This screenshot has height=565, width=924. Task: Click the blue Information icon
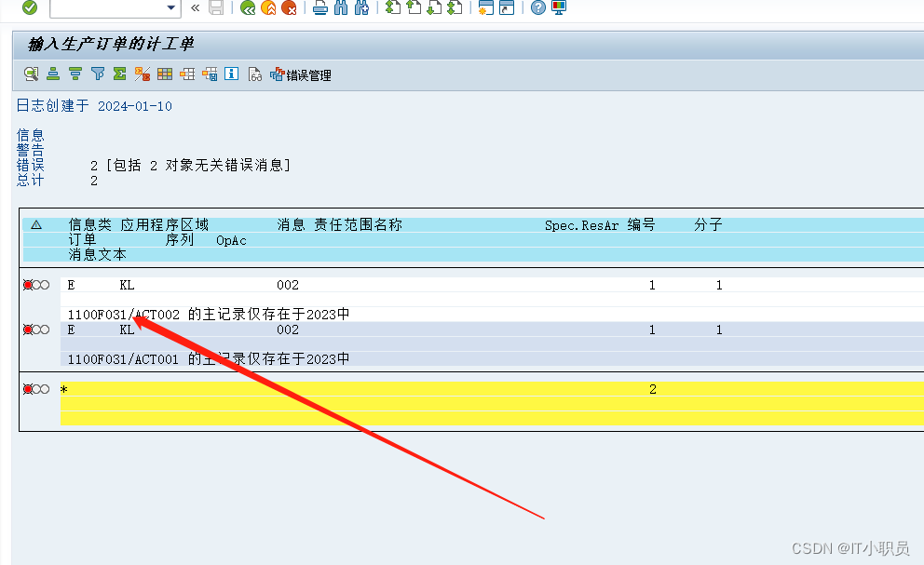[x=232, y=74]
